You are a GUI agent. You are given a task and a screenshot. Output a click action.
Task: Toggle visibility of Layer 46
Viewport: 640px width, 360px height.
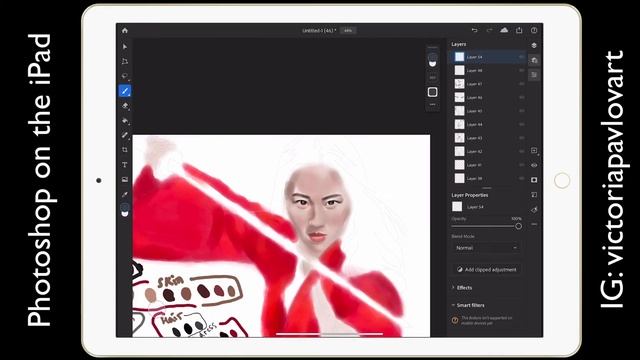point(521,98)
